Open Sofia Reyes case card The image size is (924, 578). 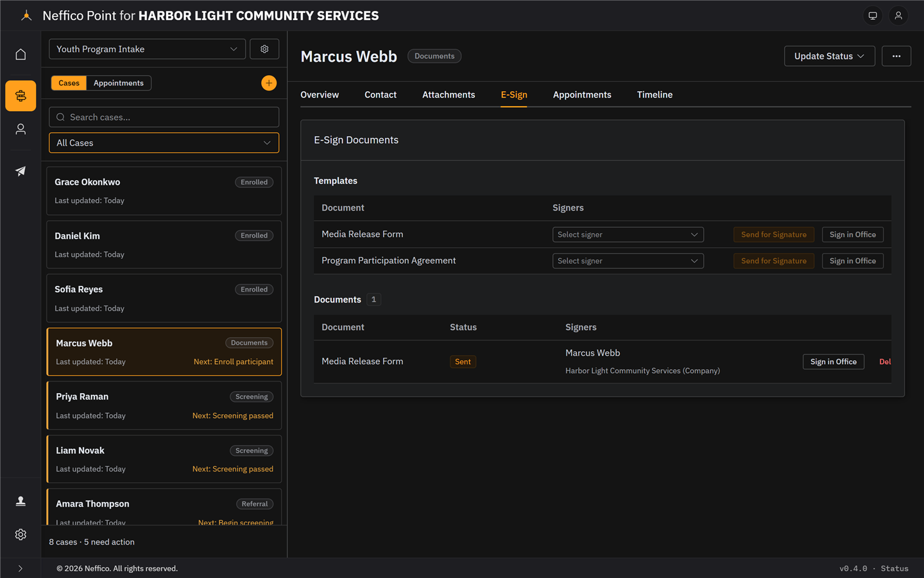164,298
